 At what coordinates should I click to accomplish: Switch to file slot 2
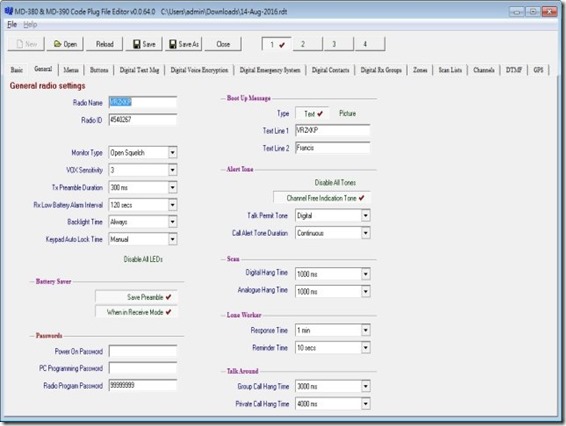click(308, 44)
